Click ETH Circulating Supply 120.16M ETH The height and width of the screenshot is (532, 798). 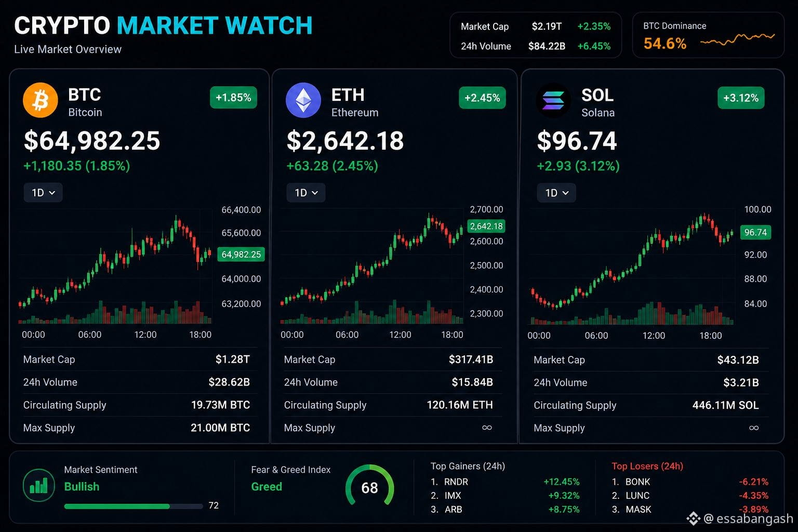click(460, 405)
